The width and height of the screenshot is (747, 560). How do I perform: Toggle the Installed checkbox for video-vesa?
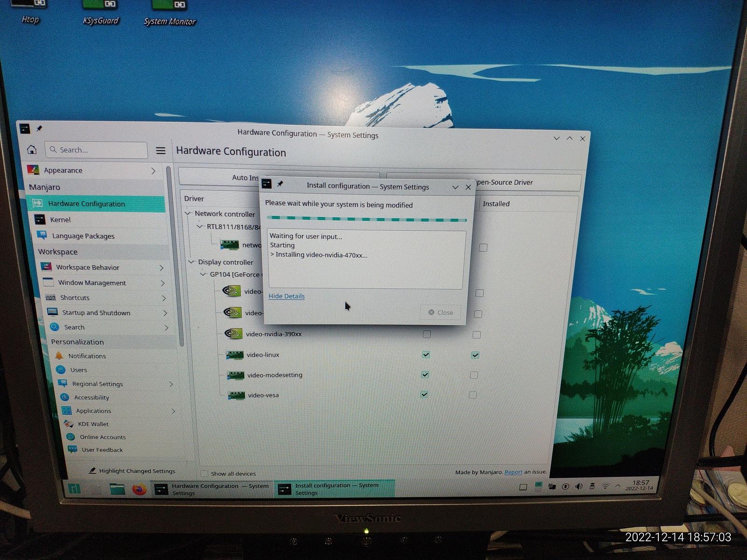pyautogui.click(x=473, y=395)
